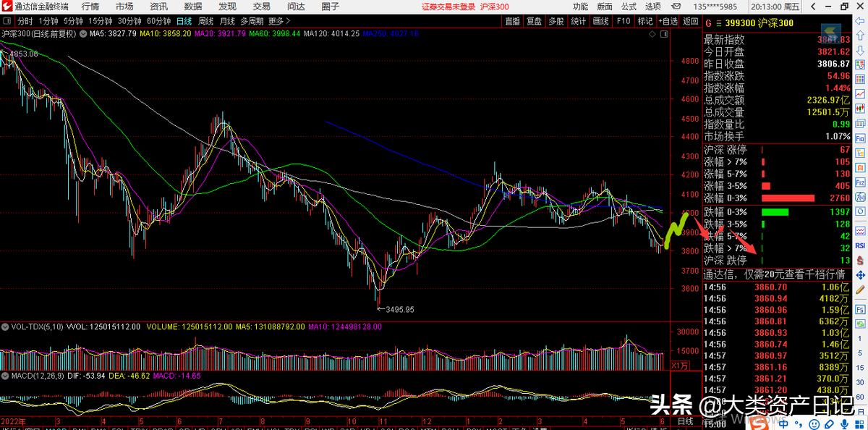Open the 圈子 menu

click(331, 7)
